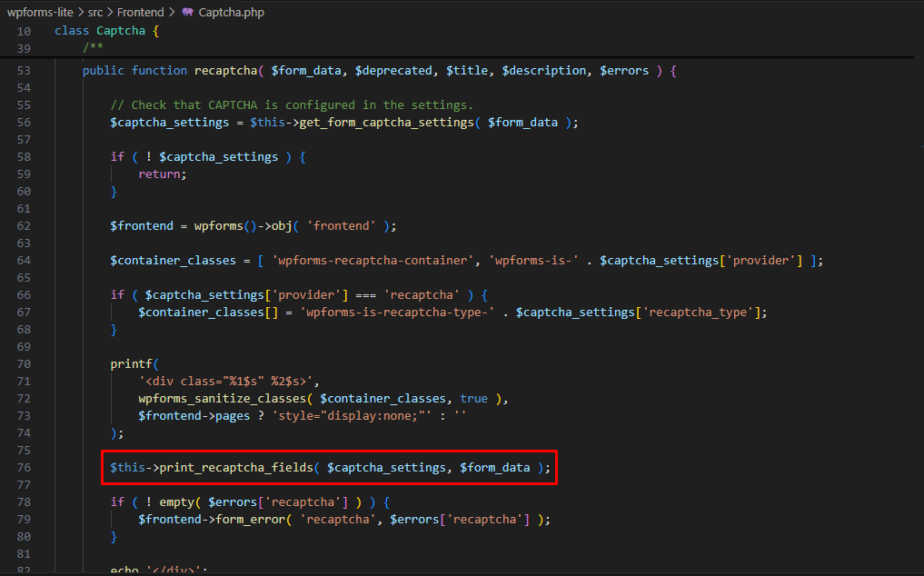Select line number 53 in the gutter
This screenshot has width=924, height=576.
25,70
